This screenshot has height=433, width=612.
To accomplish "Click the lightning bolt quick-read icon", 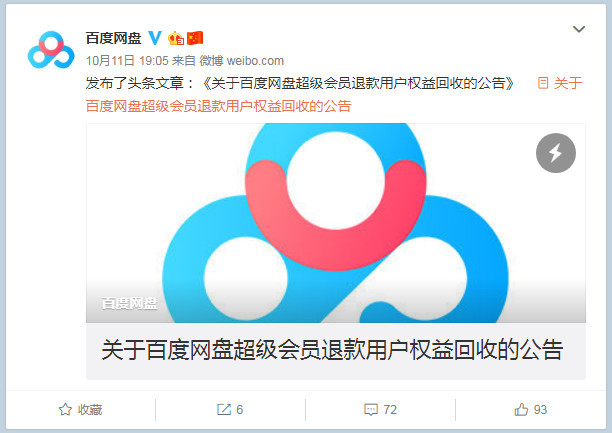I will (x=555, y=153).
